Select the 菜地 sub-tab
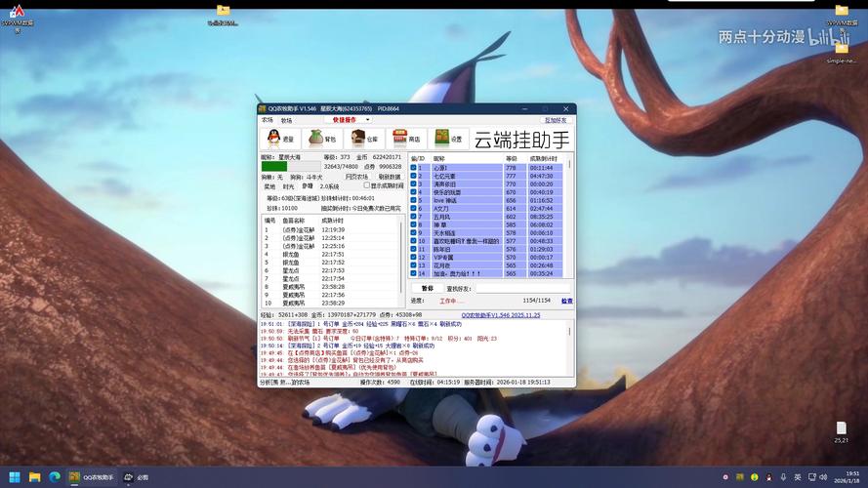 pyautogui.click(x=269, y=186)
